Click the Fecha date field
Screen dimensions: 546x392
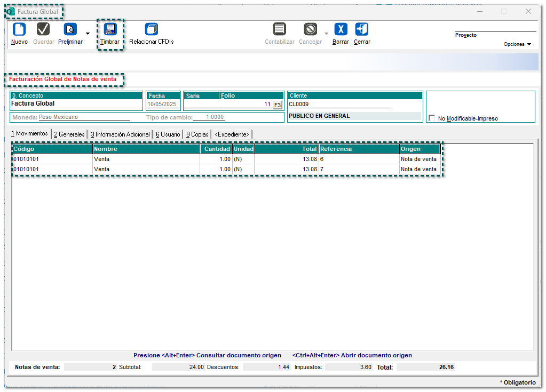163,105
